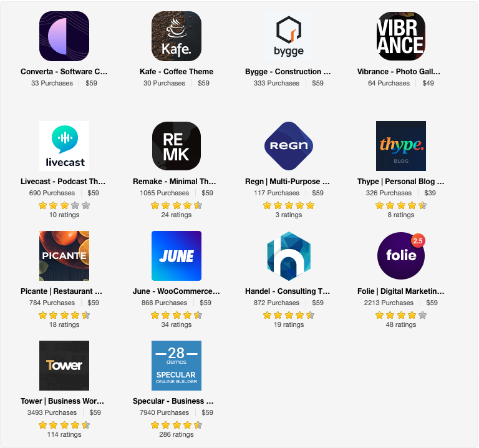Viewport: 479px width, 448px height.
Task: Click the Specular 28 demos thumbnail
Action: pyautogui.click(x=177, y=366)
